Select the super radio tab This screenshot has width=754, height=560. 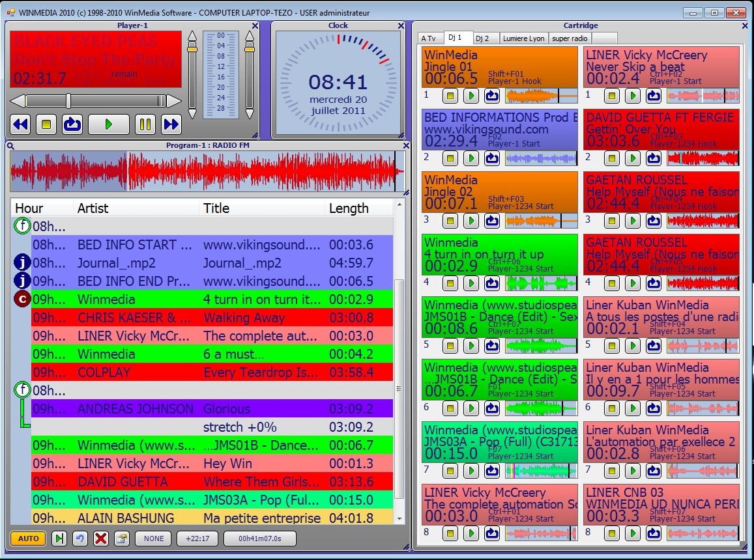pos(570,38)
